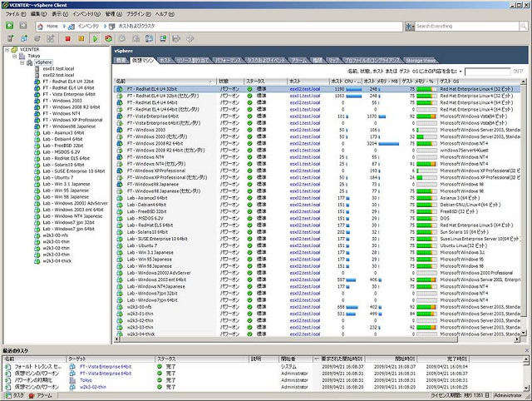
Task: Click the VM icon of 'Lab - Ubuntu 7' row in table
Action: click(120, 245)
